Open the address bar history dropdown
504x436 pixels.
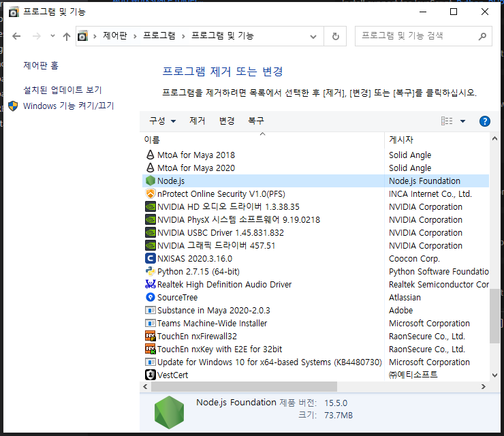tap(313, 36)
